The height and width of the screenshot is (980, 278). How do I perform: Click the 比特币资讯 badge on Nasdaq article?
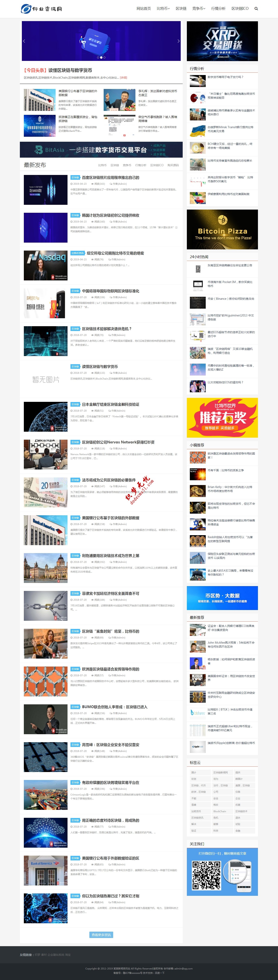[77, 253]
